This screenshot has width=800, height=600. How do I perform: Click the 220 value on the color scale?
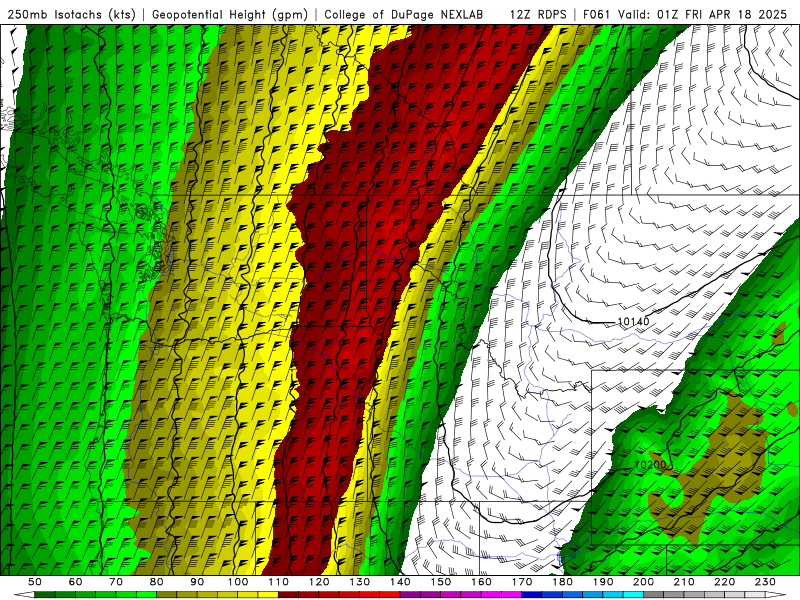pos(724,582)
